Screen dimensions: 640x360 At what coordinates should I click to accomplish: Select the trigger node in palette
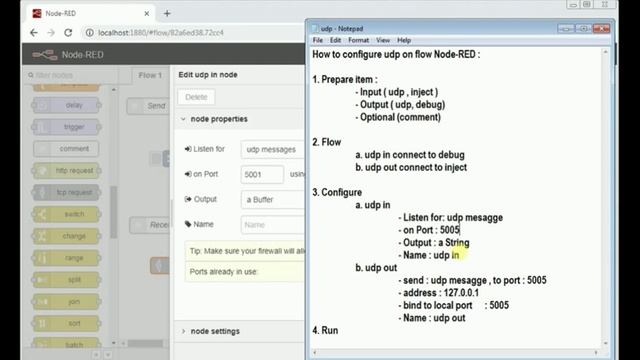(66, 127)
